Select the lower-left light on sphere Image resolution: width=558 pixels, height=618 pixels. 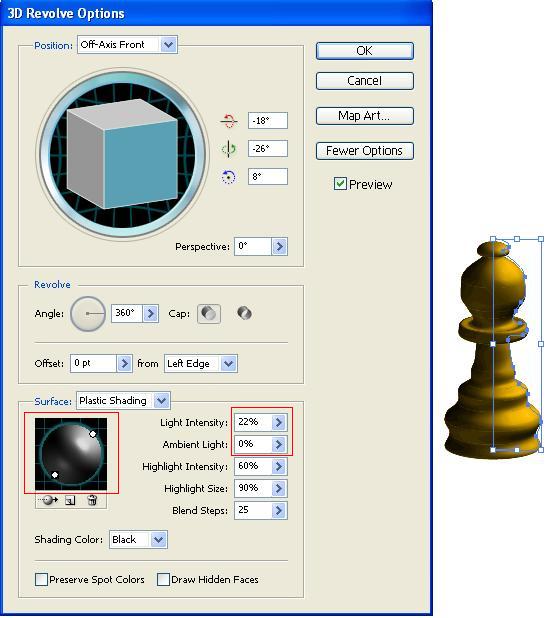click(x=55, y=475)
